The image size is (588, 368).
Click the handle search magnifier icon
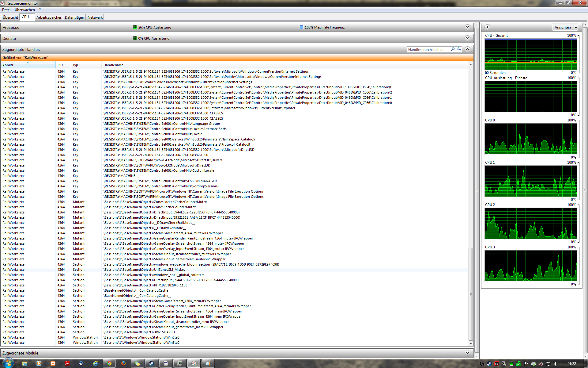click(453, 49)
